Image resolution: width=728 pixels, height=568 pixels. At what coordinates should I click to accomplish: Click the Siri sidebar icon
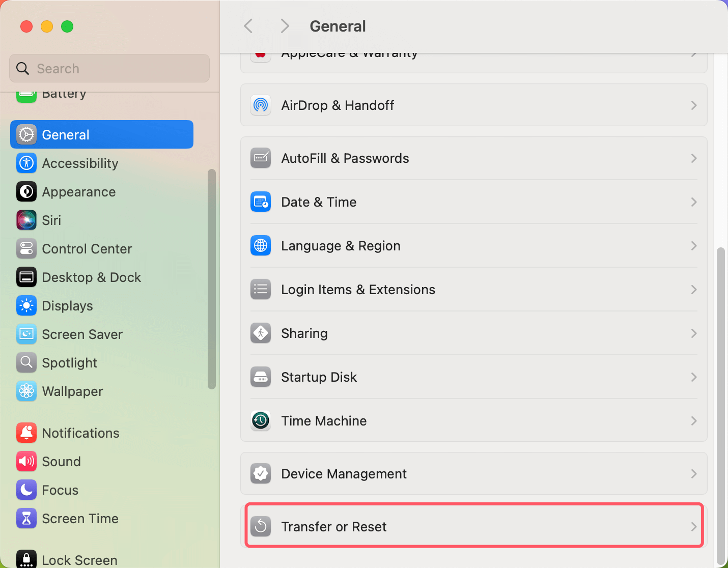[26, 220]
